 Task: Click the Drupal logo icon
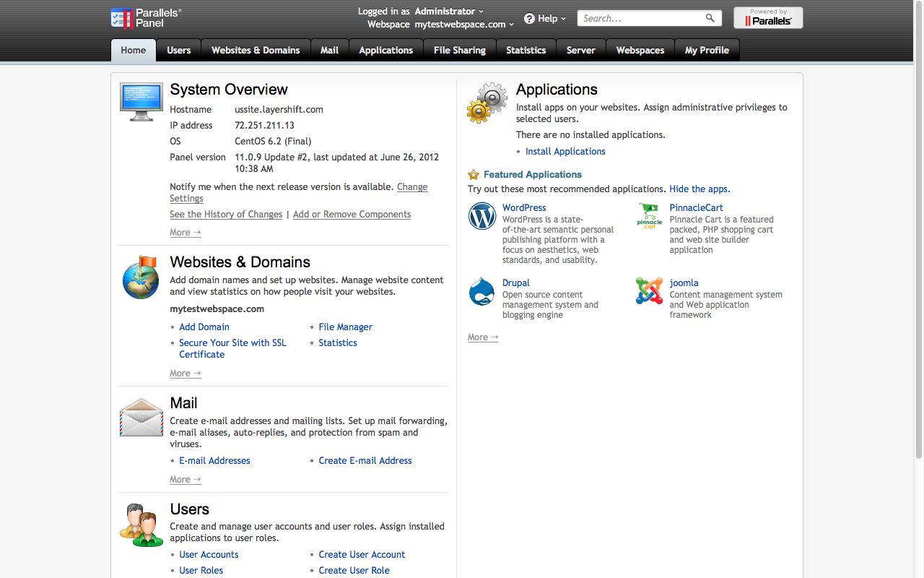[482, 291]
